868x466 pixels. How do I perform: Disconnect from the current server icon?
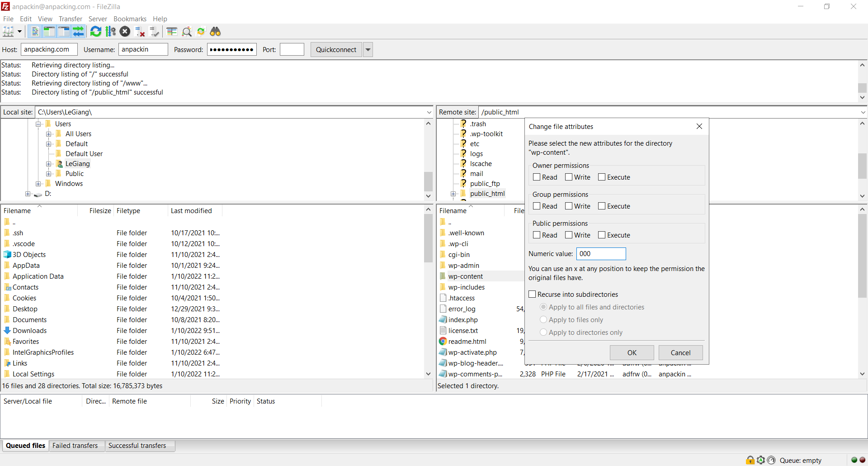140,32
